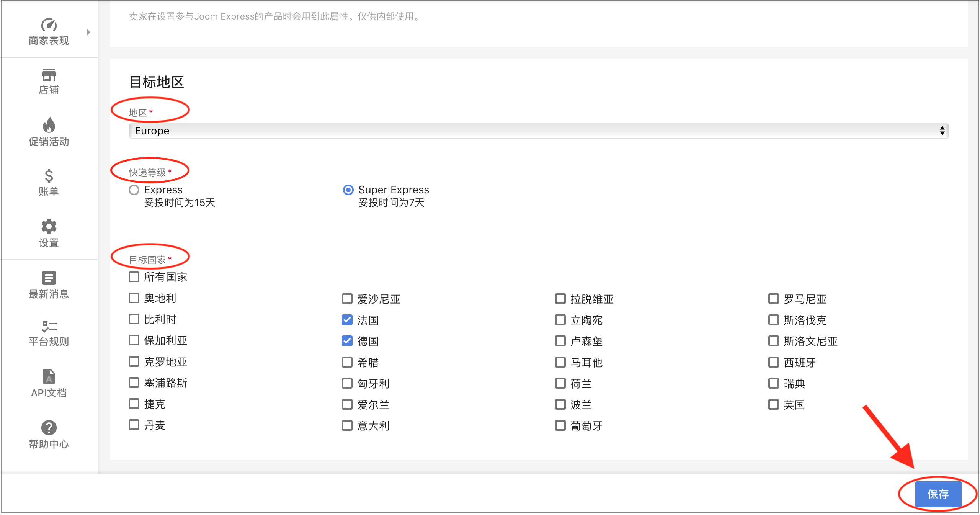This screenshot has width=980, height=515.
Task: Click the 账单 billing icon
Action: pyautogui.click(x=49, y=183)
